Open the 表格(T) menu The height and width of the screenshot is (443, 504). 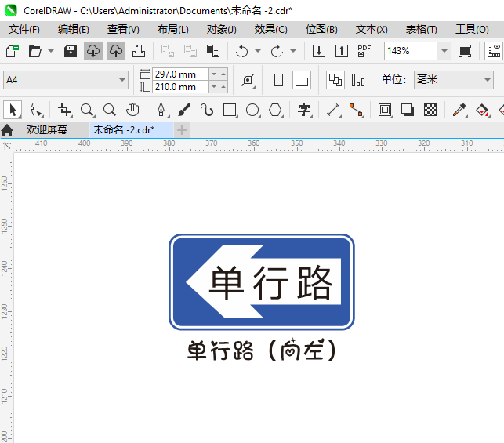(421, 30)
